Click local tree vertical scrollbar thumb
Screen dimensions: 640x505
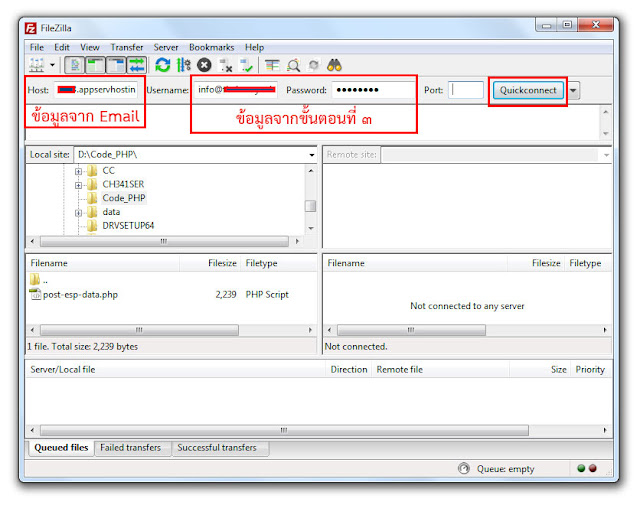(310, 206)
